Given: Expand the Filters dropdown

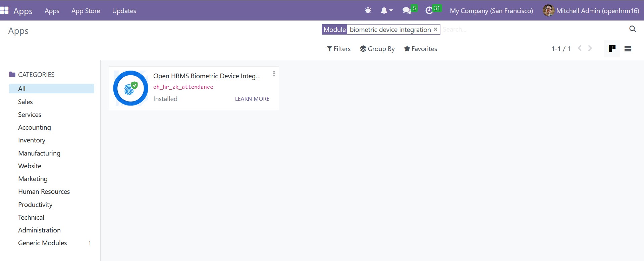Looking at the screenshot, I should [x=338, y=49].
